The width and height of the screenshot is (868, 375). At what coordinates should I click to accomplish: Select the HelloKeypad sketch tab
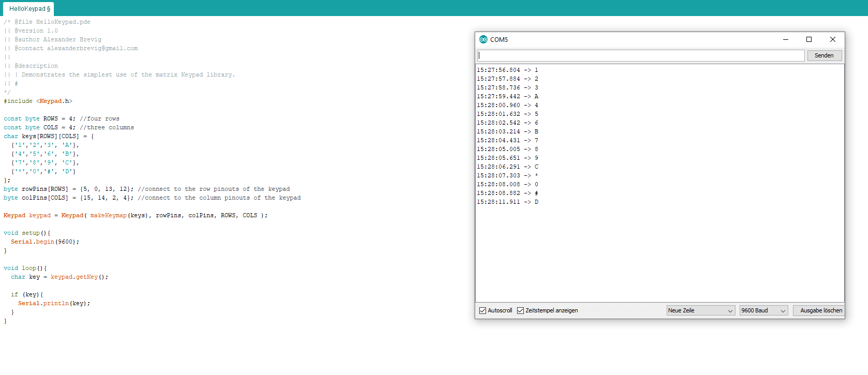[x=29, y=9]
